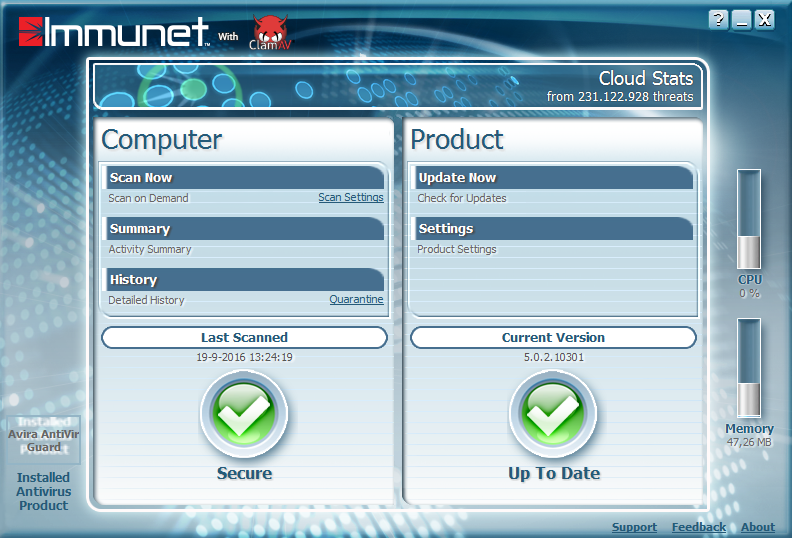
Task: Open the About link
Action: tap(757, 527)
